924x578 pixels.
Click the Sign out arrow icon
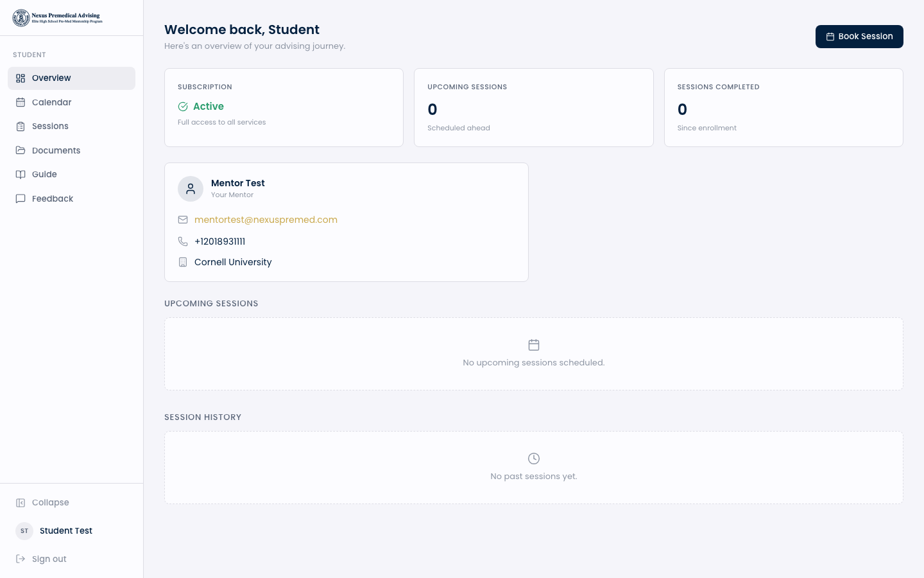[x=21, y=559]
